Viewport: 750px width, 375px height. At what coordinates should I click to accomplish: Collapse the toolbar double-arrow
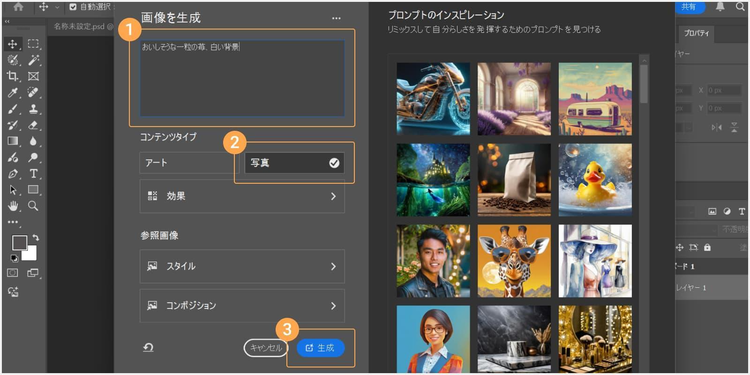coord(7,22)
